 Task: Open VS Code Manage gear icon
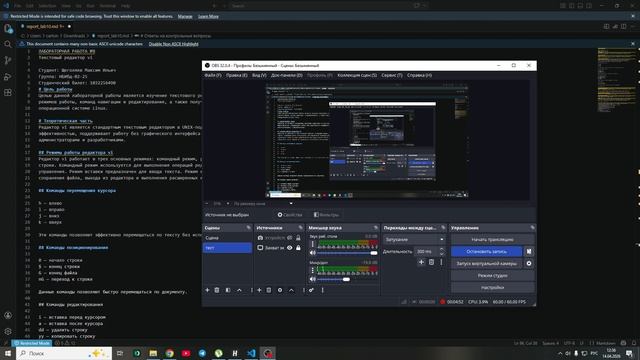click(x=8, y=331)
